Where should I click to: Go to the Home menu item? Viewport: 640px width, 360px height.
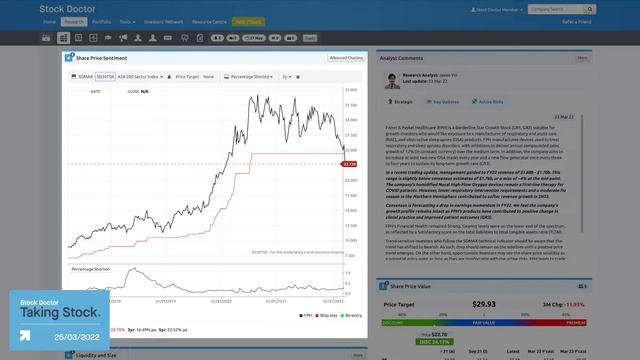point(49,22)
